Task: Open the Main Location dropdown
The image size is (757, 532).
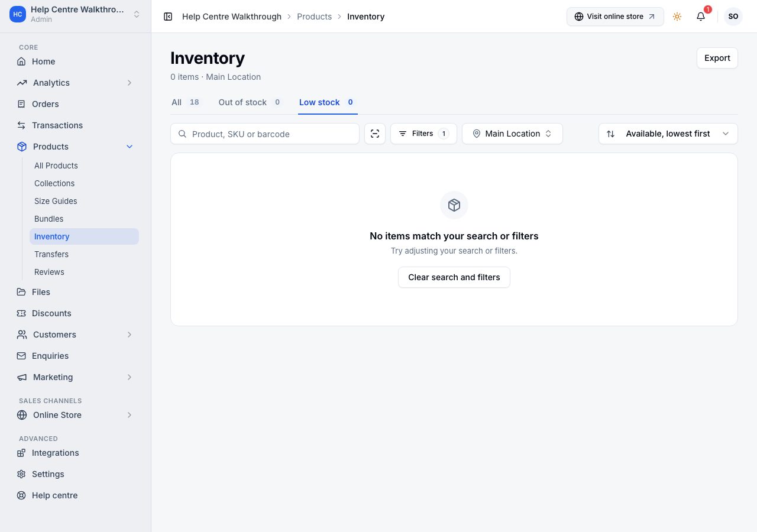Action: coord(512,134)
